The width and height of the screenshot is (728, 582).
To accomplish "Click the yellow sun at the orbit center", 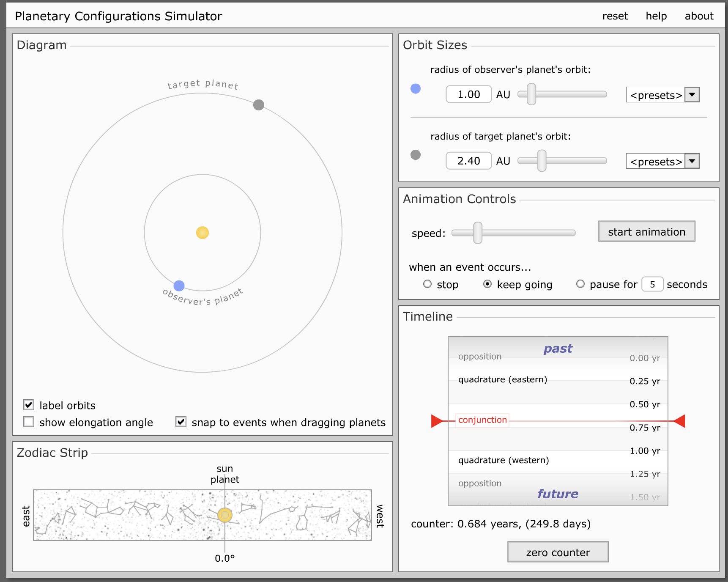I will [x=203, y=233].
